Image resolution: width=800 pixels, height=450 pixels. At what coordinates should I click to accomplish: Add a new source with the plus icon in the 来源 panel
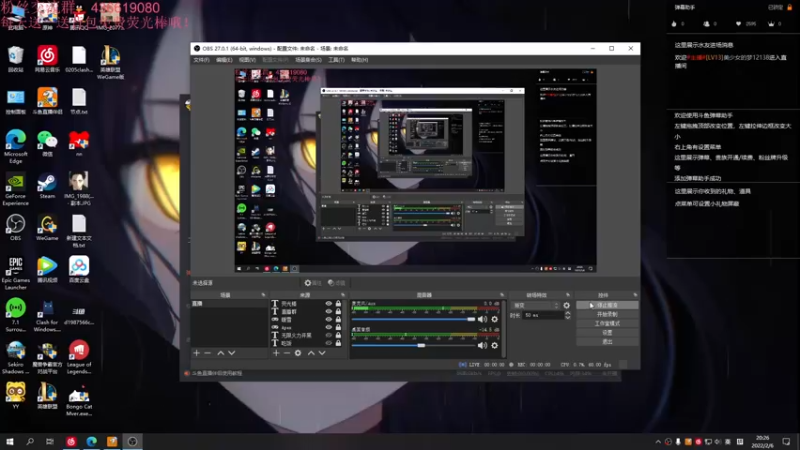tap(276, 353)
